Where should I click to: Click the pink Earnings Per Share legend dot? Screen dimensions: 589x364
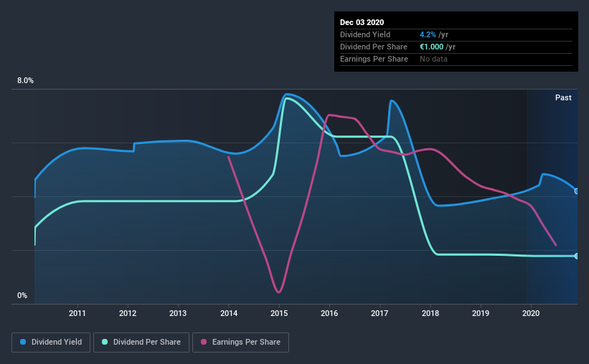click(204, 342)
